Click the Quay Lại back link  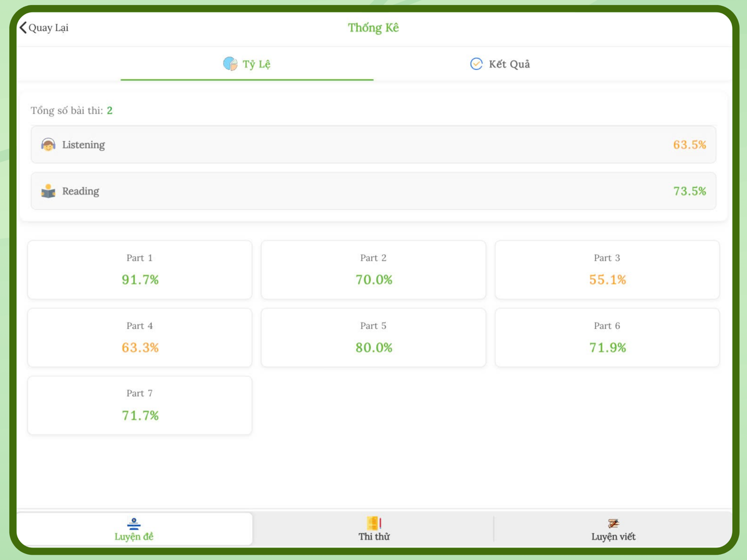44,27
